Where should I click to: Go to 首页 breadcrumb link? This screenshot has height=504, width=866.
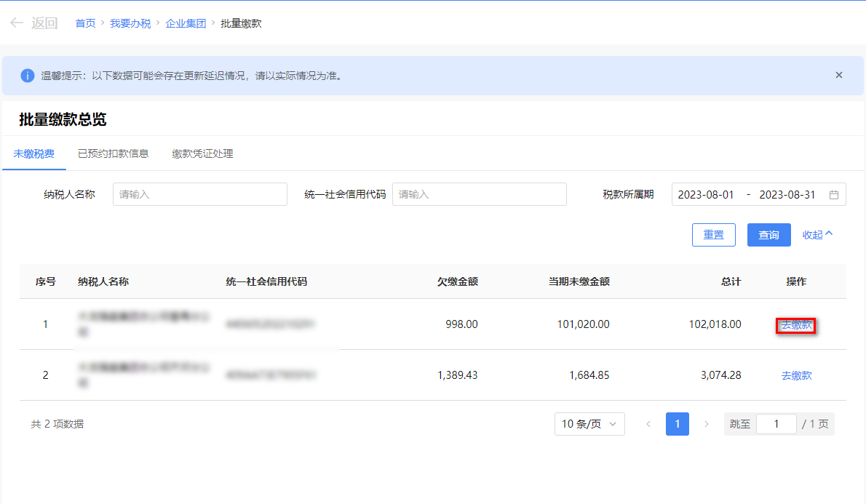point(86,23)
